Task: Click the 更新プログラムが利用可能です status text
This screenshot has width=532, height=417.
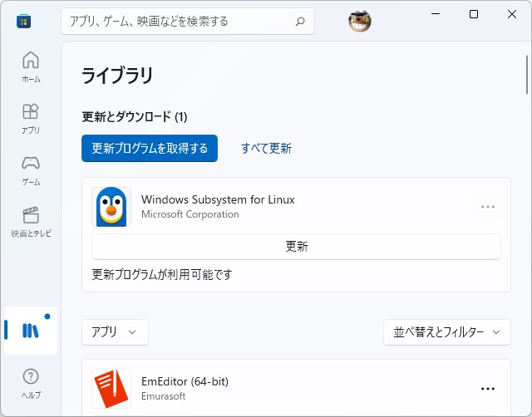Action: click(162, 274)
